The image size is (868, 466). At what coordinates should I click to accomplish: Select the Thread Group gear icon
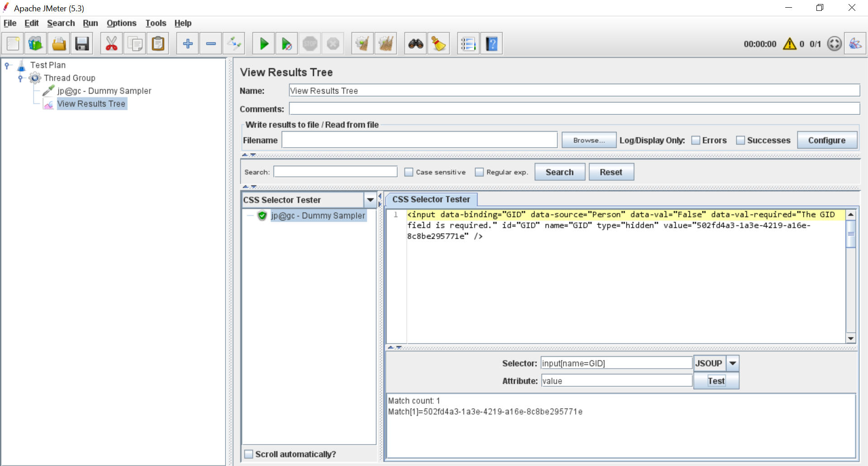pyautogui.click(x=35, y=78)
